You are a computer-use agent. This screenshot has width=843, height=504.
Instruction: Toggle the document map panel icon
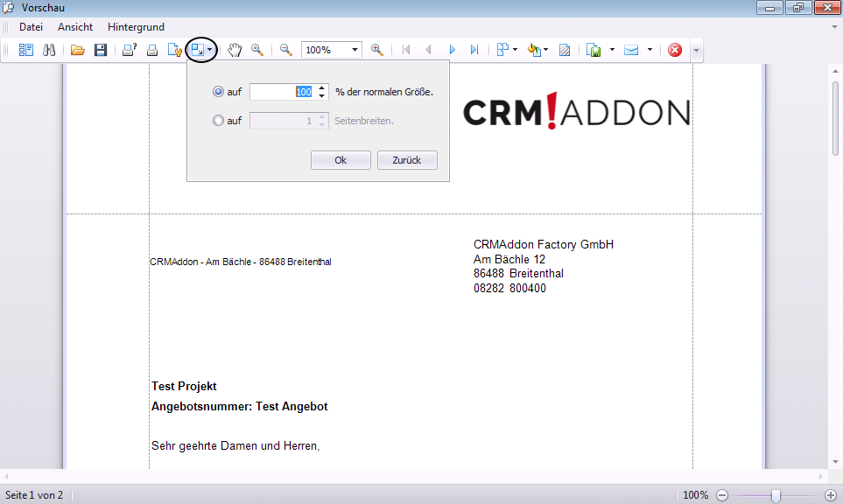tap(25, 50)
